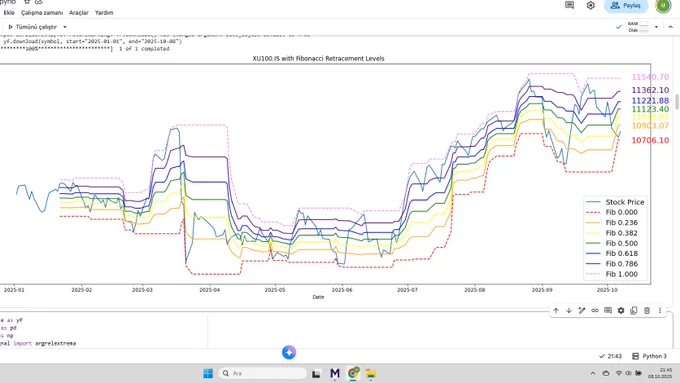
Task: Open the M app on the taskbar
Action: pyautogui.click(x=335, y=373)
